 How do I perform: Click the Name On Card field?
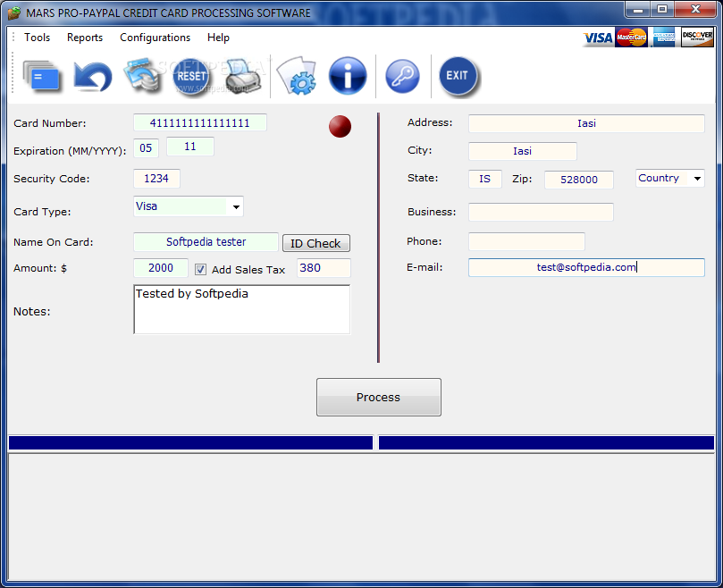click(x=206, y=241)
